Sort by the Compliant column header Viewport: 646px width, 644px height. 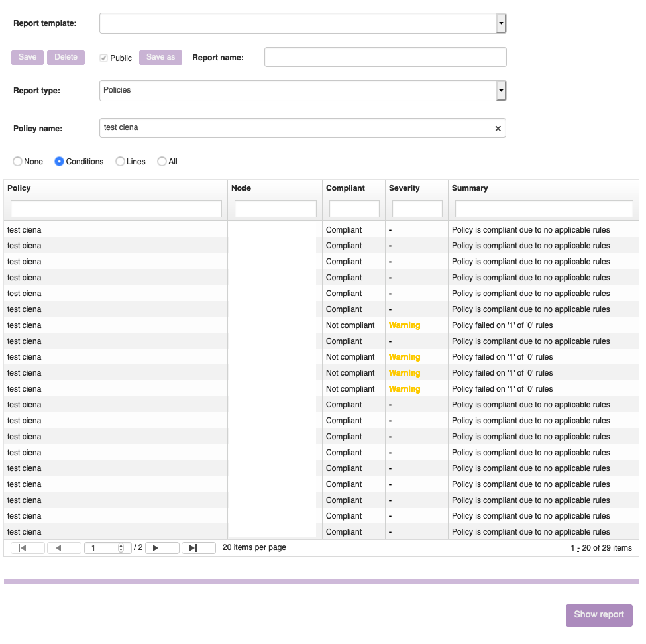[345, 188]
